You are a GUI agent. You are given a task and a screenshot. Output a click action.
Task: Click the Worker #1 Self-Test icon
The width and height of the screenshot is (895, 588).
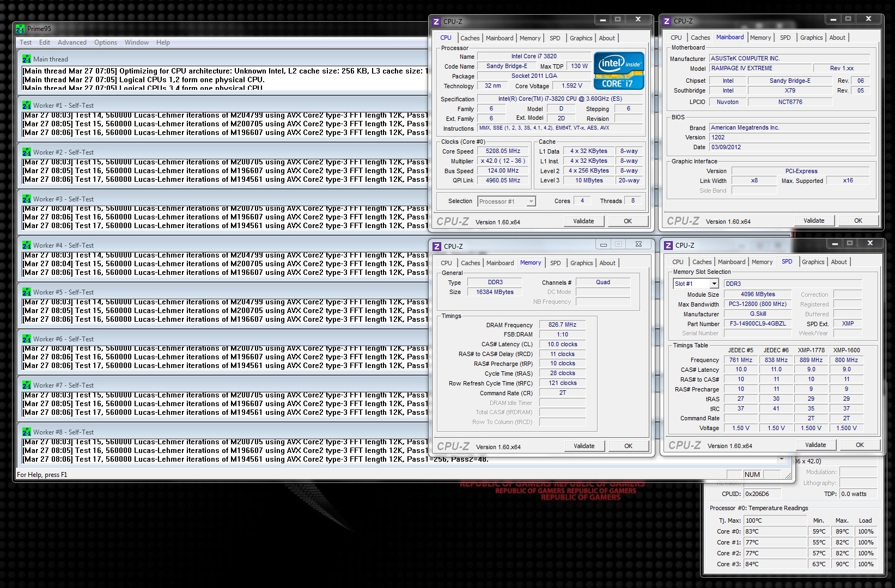[27, 105]
